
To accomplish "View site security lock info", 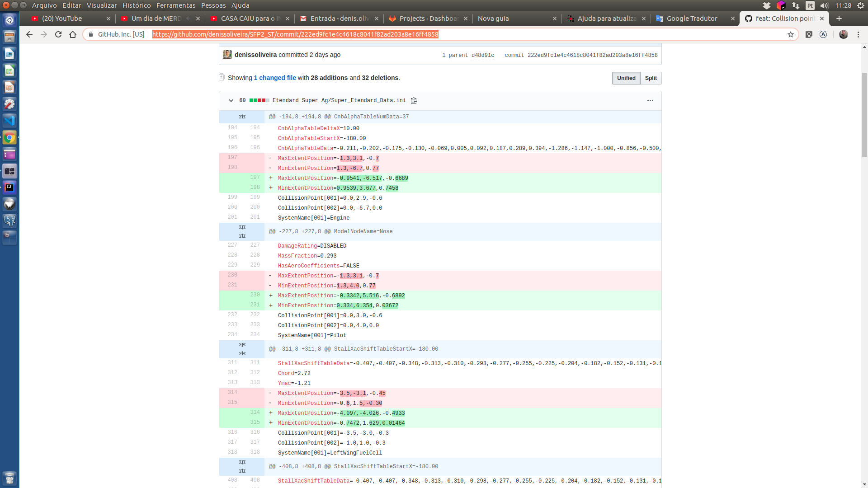I will [x=91, y=34].
